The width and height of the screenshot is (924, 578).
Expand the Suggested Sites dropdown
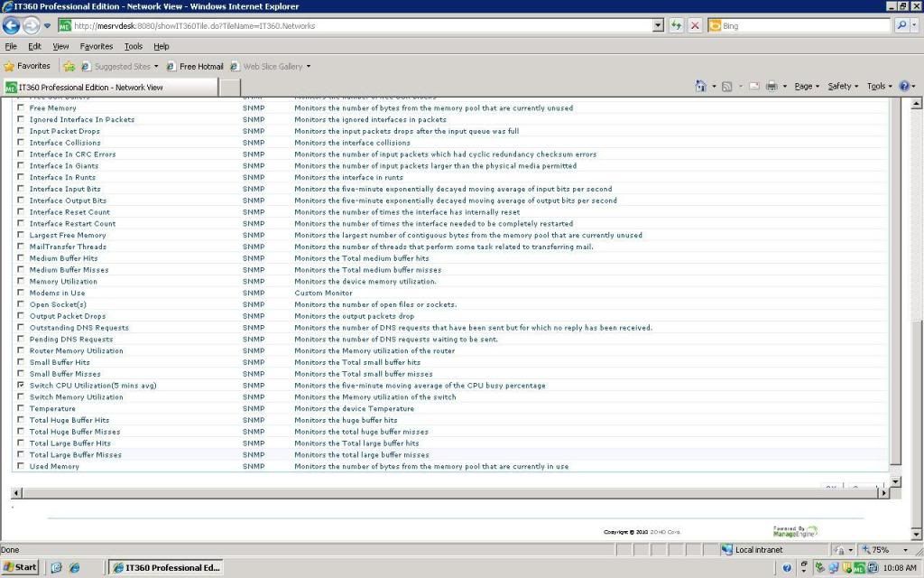156,66
